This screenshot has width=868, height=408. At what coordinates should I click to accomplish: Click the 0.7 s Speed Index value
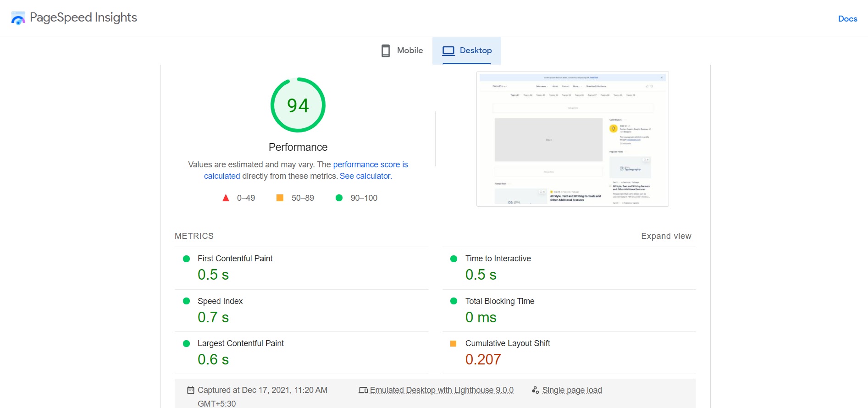pyautogui.click(x=213, y=317)
